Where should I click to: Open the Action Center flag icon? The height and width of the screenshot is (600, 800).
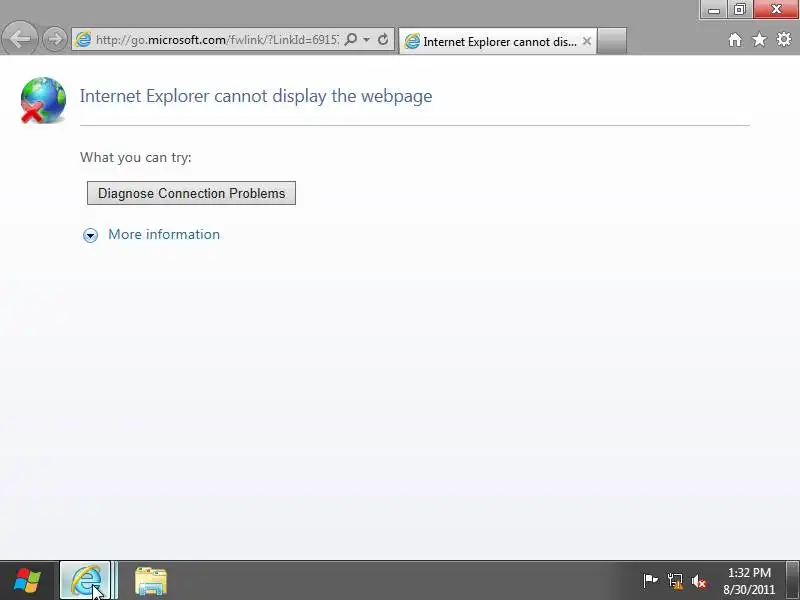[x=650, y=581]
